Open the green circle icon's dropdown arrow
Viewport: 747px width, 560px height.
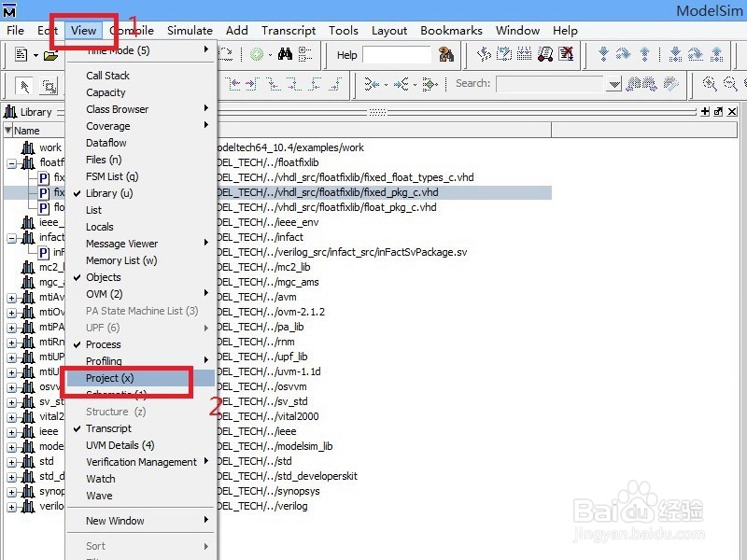click(270, 55)
